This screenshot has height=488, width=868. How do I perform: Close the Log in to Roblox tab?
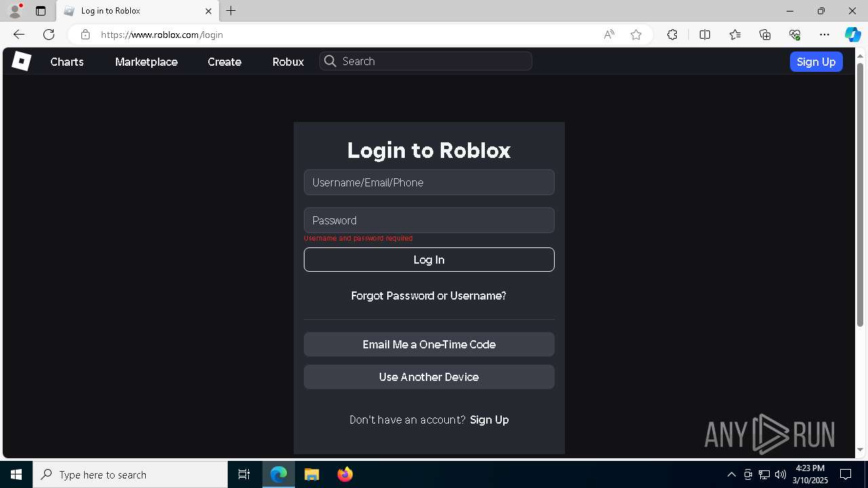click(x=209, y=11)
